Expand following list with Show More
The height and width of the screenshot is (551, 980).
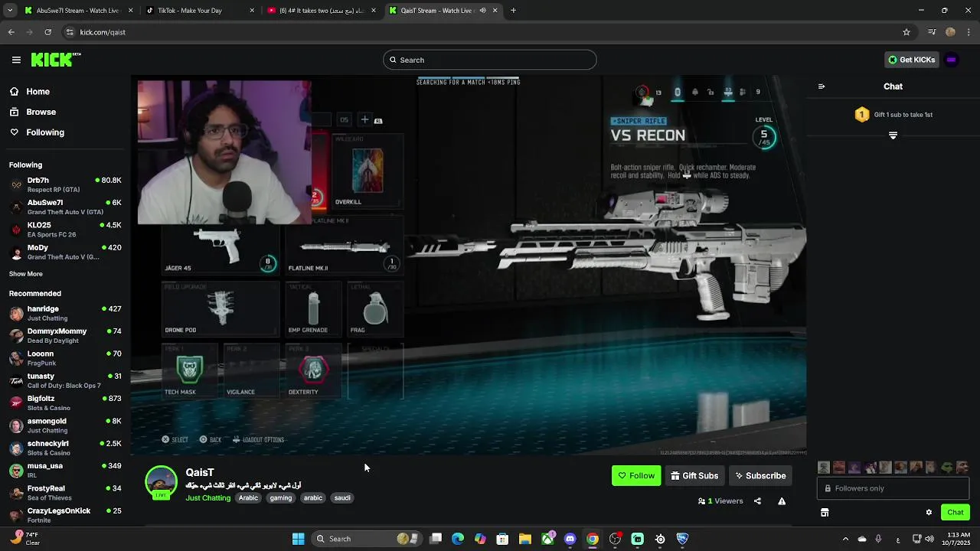[26, 274]
